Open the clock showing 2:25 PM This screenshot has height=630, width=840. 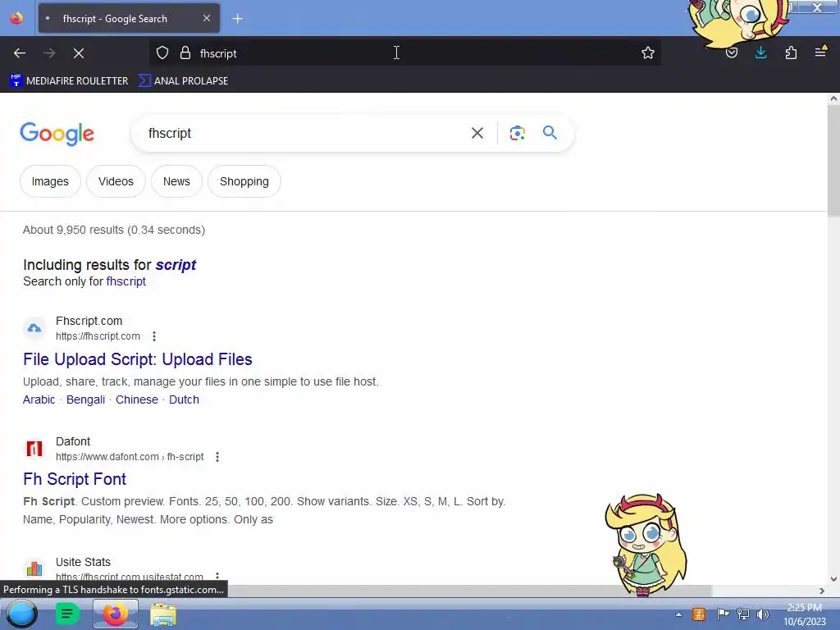(x=805, y=614)
